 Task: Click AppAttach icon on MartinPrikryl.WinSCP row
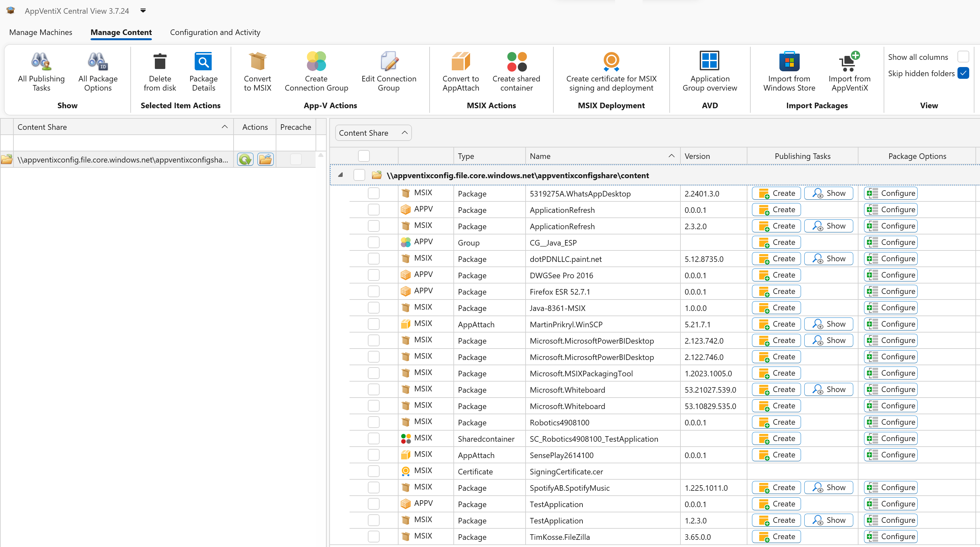(405, 324)
